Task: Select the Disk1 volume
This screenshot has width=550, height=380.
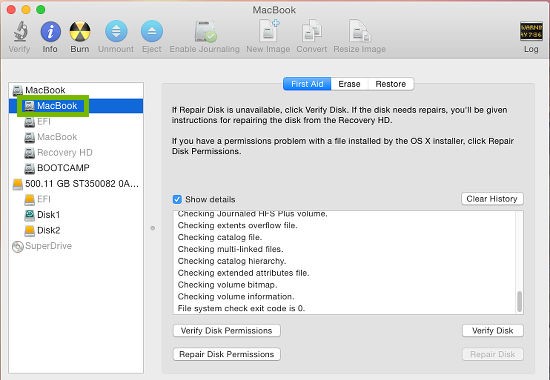Action: pyautogui.click(x=76, y=214)
